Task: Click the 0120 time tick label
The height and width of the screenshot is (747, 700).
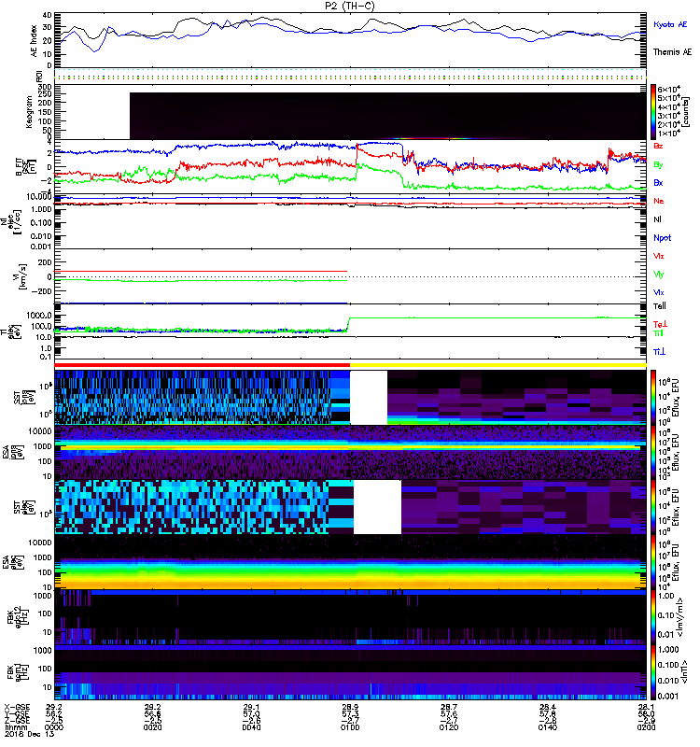Action: [449, 727]
